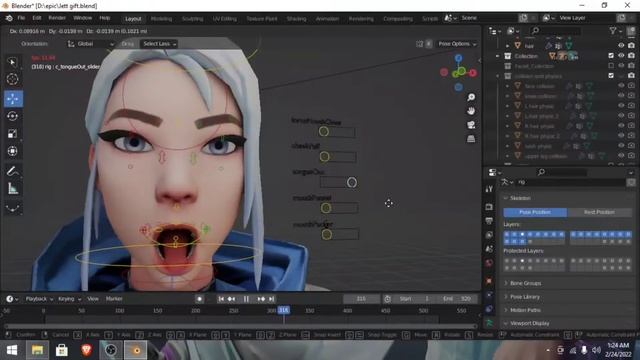Open the Windows Start menu
The width and height of the screenshot is (640, 360).
pyautogui.click(x=12, y=350)
